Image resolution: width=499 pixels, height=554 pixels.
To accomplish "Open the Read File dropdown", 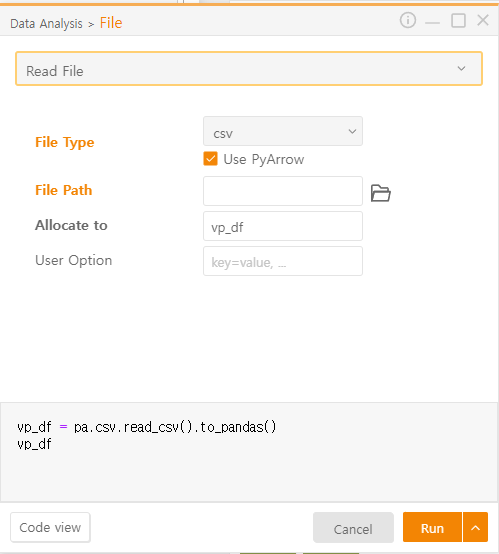I will coord(249,69).
